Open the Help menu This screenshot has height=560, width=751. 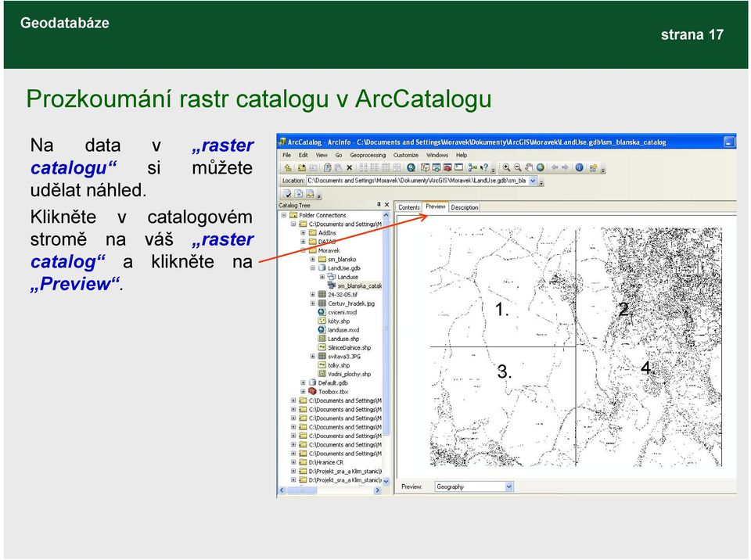tap(462, 155)
